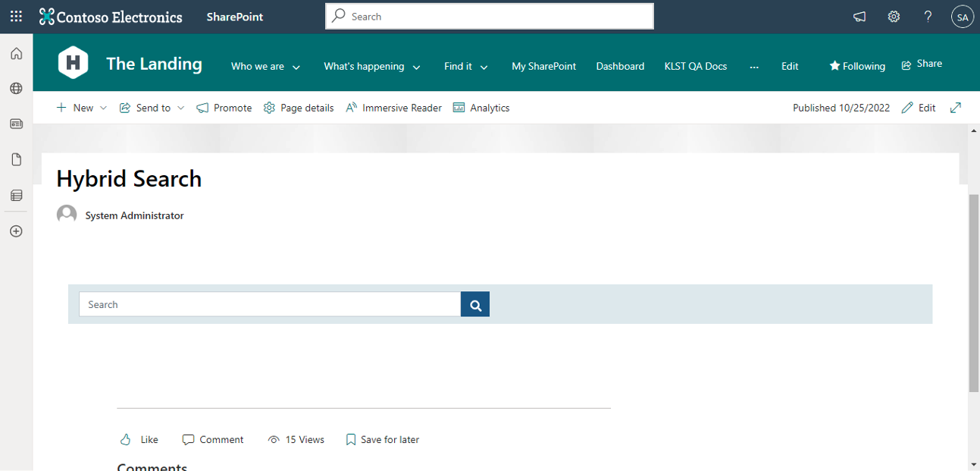Click the top SharePoint Search box
This screenshot has width=980, height=471.
tap(490, 16)
